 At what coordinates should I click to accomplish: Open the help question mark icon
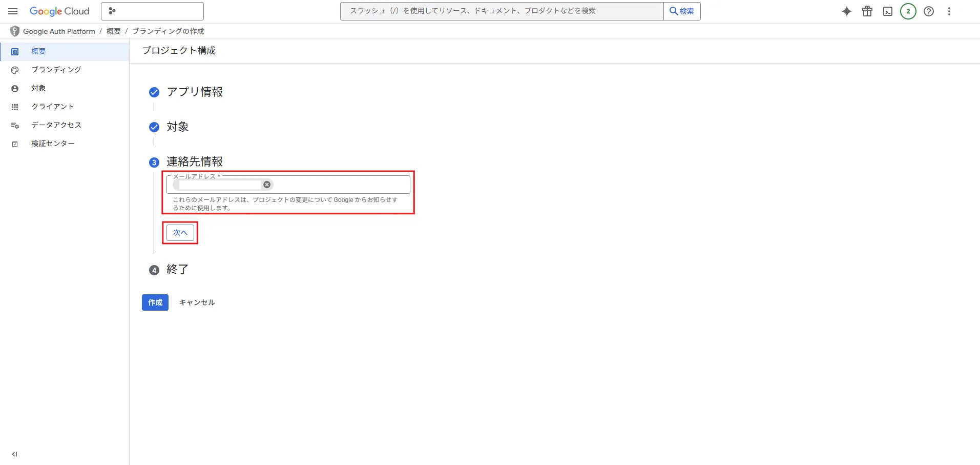(x=929, y=11)
